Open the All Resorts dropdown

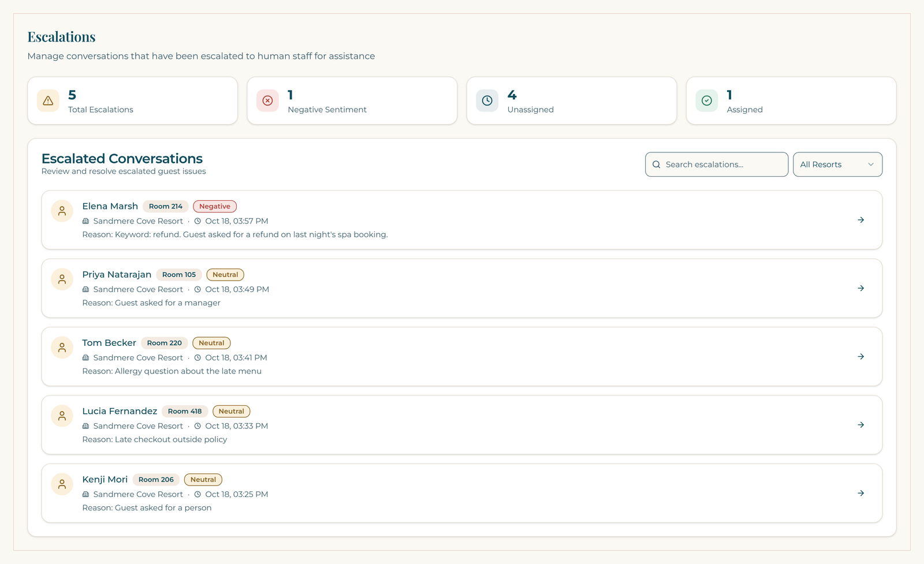pos(837,165)
